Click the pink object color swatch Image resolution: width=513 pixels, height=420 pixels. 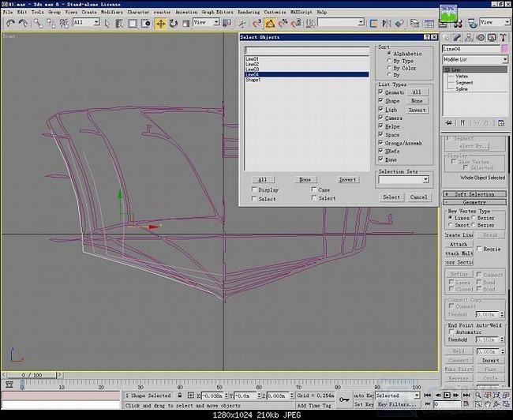point(505,49)
